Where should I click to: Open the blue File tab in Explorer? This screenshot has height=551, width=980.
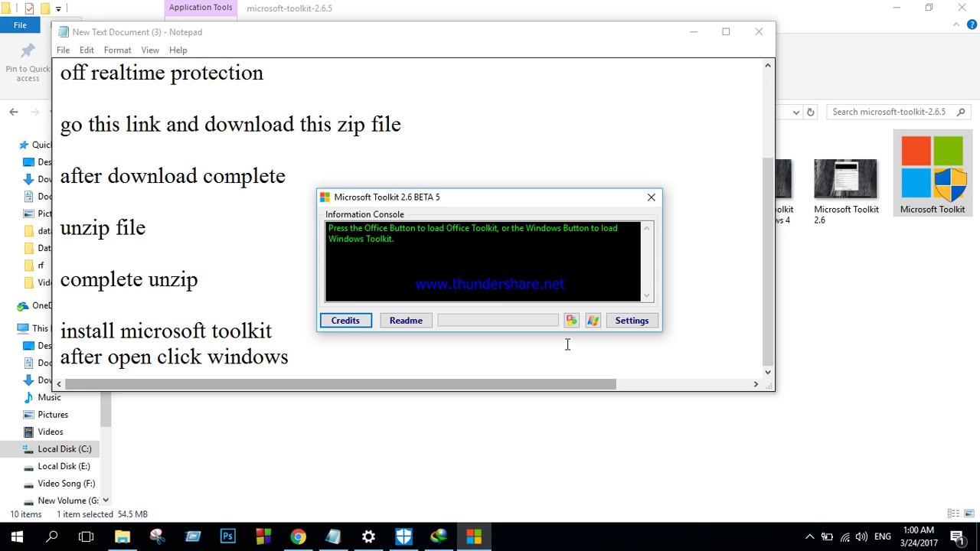coord(20,25)
